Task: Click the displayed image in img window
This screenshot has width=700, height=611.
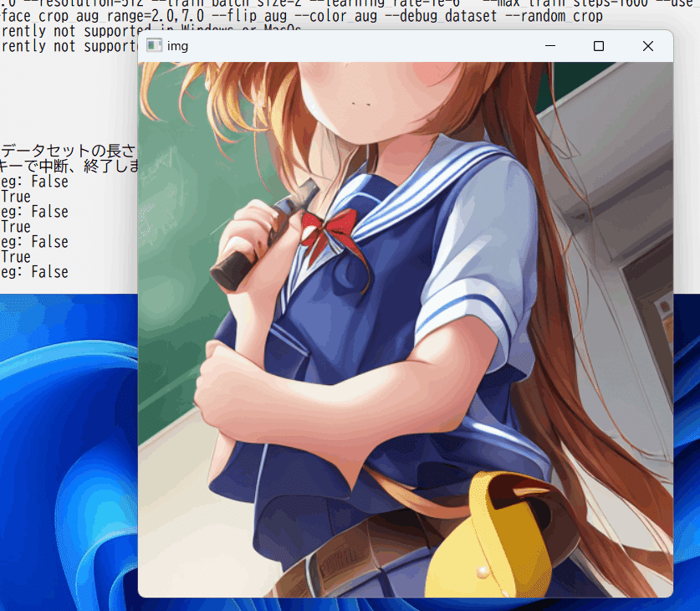Action: (x=406, y=330)
